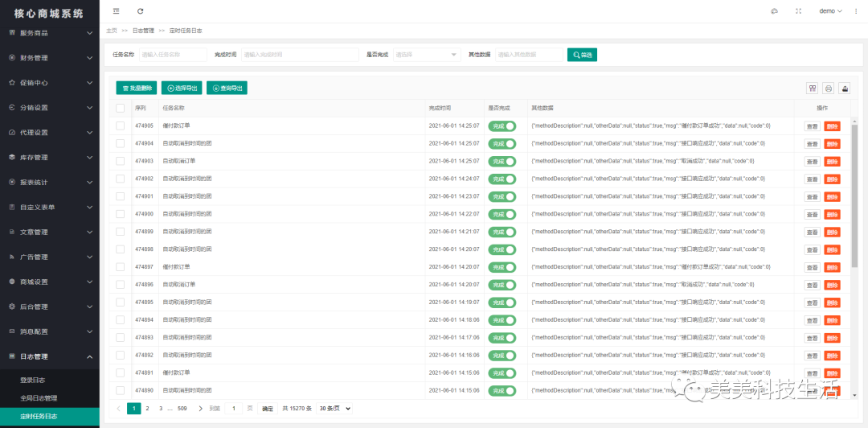Image resolution: width=868 pixels, height=428 pixels.
Task: Click the 日志管理 sidebar icon
Action: (12, 356)
